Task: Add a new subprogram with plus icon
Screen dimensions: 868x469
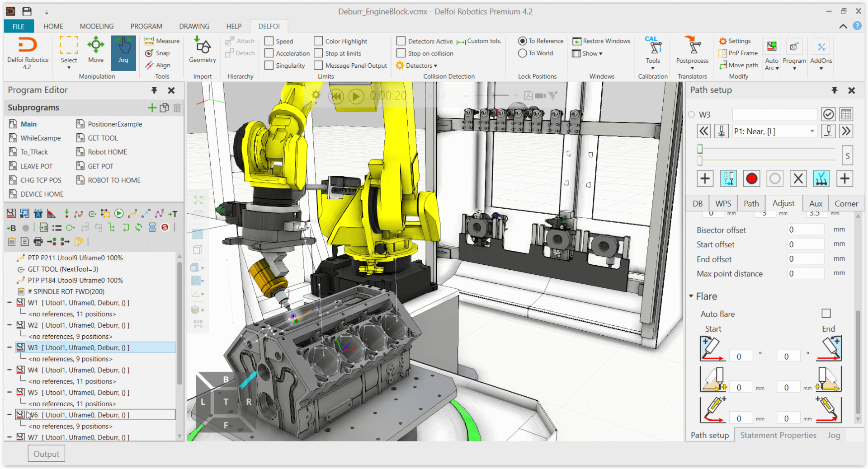Action: [152, 108]
